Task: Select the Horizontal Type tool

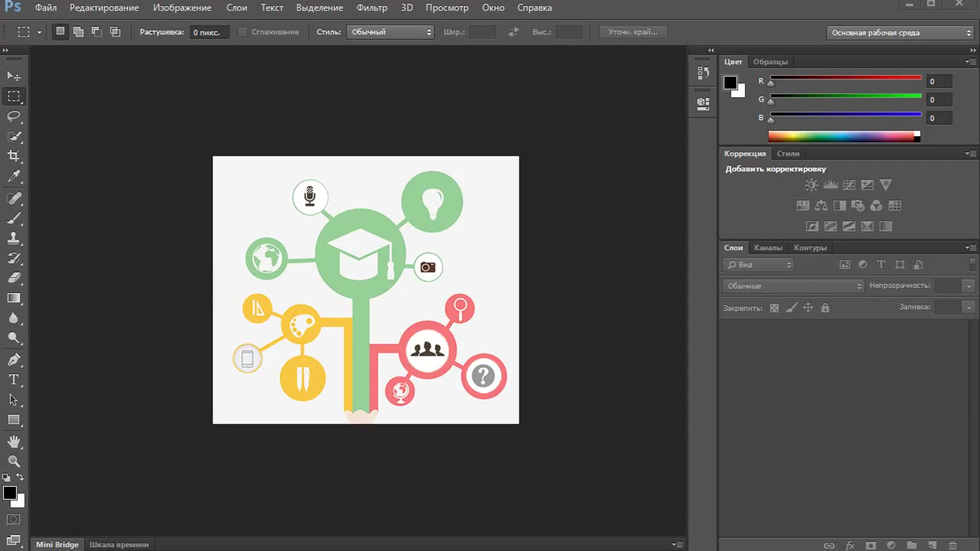Action: [14, 380]
